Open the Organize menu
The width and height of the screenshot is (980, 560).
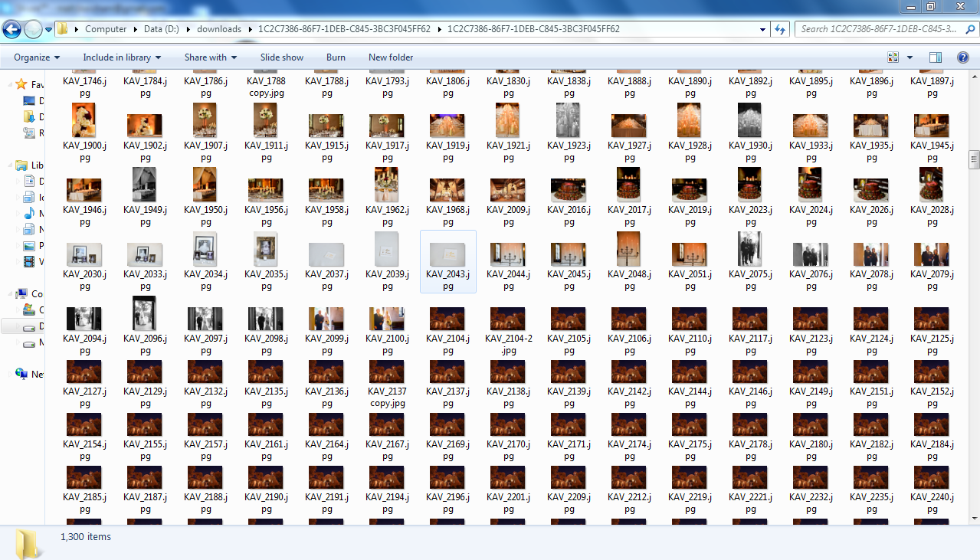[37, 57]
